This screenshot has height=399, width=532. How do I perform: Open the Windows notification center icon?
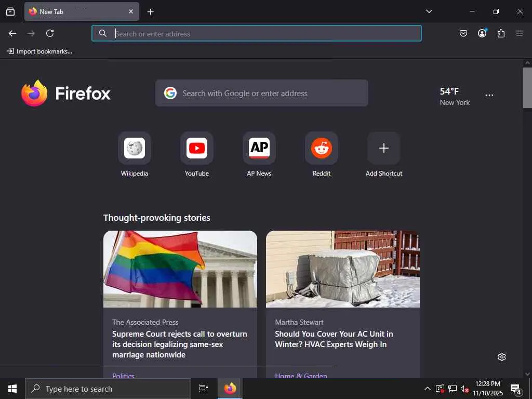516,389
